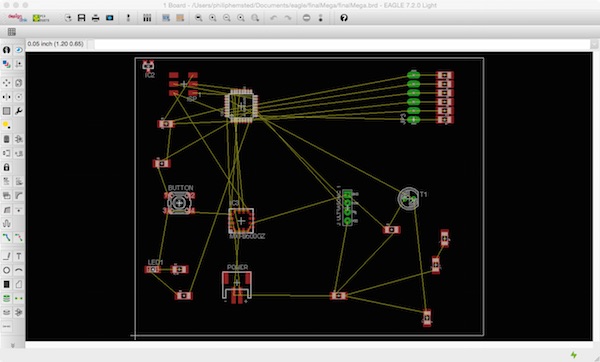
Task: Open the Design Link logo button
Action: click(x=17, y=18)
